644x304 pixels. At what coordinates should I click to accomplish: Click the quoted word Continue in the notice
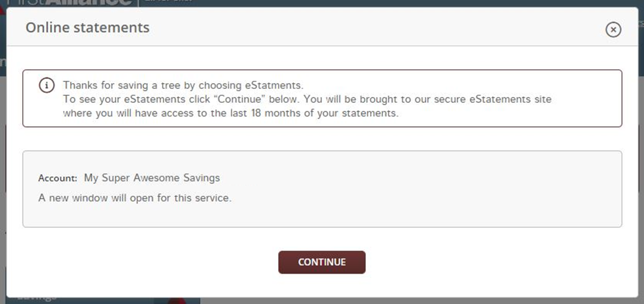(240, 99)
